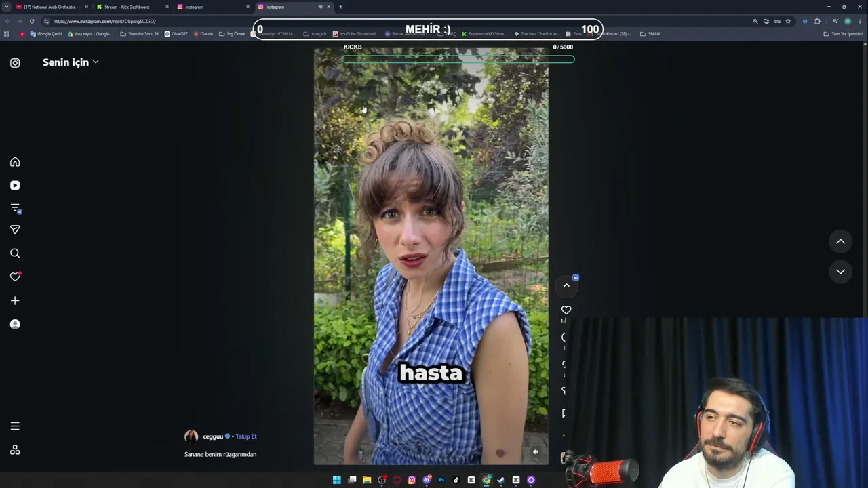Screen dimensions: 868x488
Task: Open 'Tüm Yer İşaretleri' bookmarks folder
Action: click(x=843, y=33)
